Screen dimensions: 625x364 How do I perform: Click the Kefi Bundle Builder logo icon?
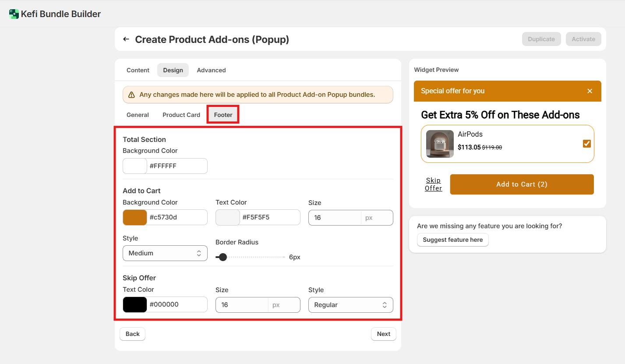pos(14,14)
